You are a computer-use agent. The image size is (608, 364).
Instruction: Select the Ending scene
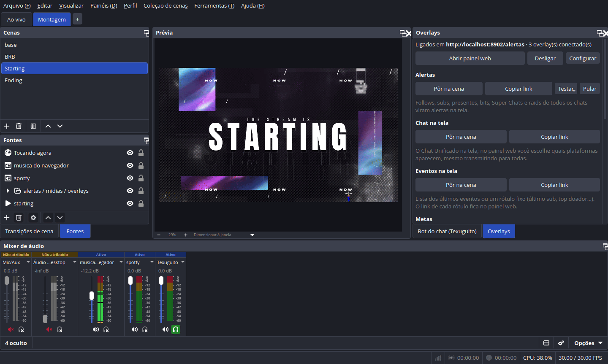point(74,80)
